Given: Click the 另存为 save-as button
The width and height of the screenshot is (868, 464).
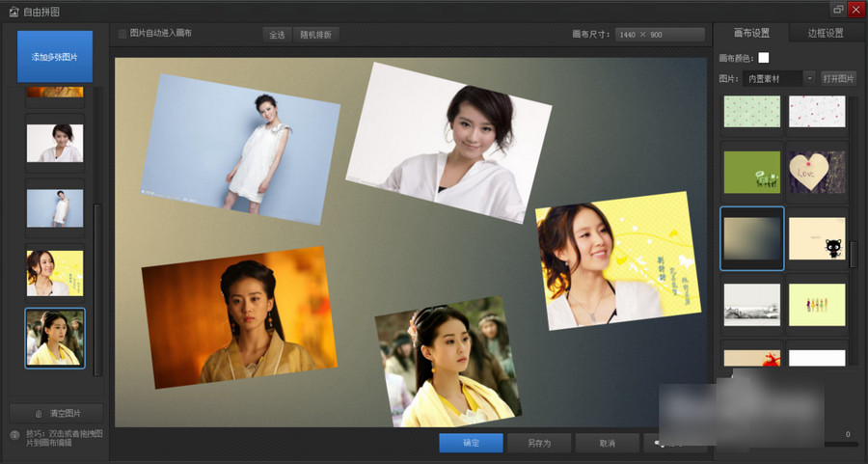Looking at the screenshot, I should pyautogui.click(x=539, y=443).
